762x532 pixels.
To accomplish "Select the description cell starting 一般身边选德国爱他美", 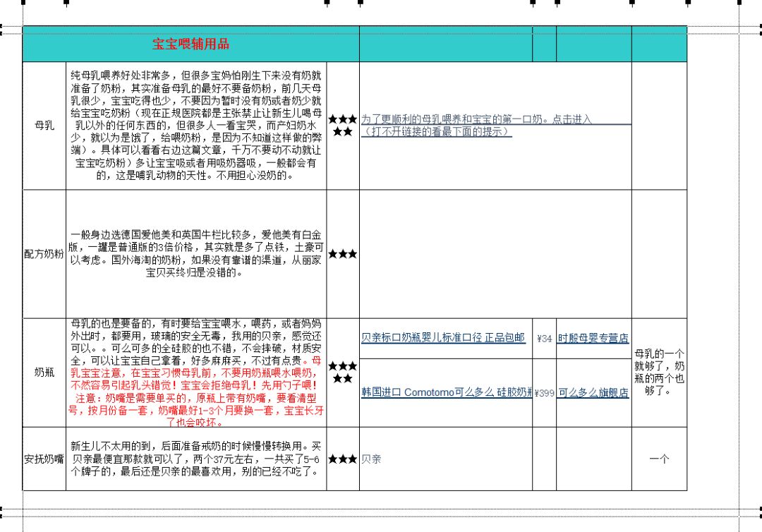I will tap(196, 254).
